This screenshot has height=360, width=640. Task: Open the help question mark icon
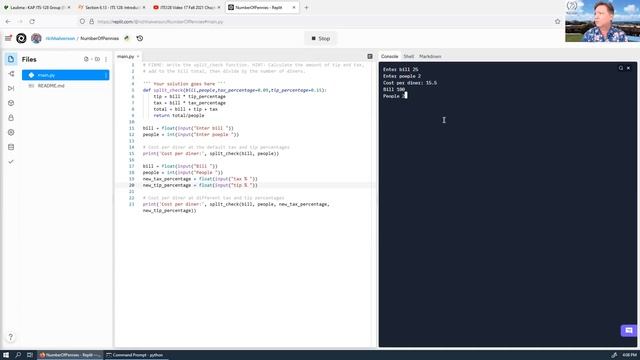pos(11,337)
